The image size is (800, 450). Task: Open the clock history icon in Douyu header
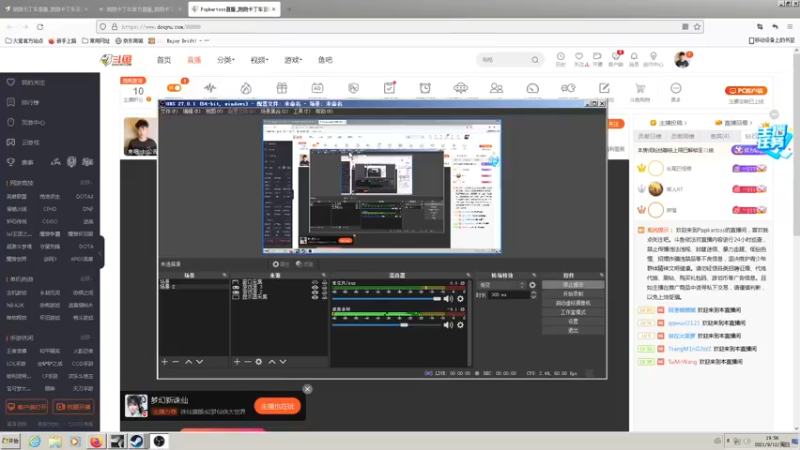tap(560, 57)
